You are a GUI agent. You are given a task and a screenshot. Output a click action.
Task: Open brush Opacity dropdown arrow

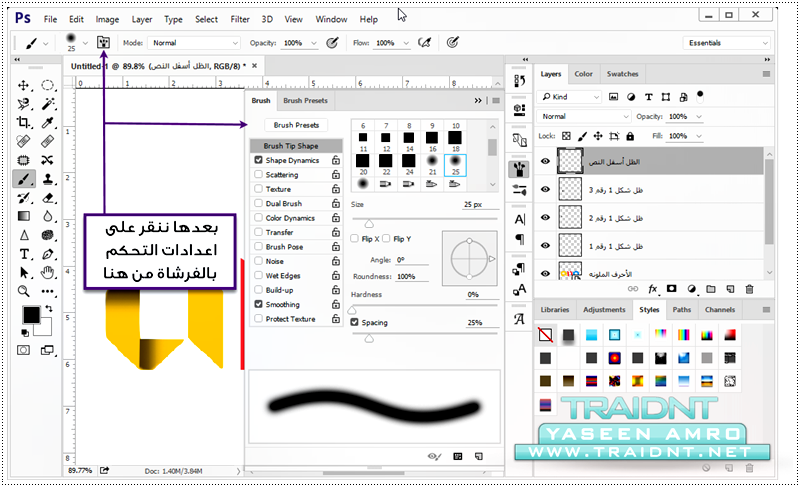pyautogui.click(x=314, y=43)
